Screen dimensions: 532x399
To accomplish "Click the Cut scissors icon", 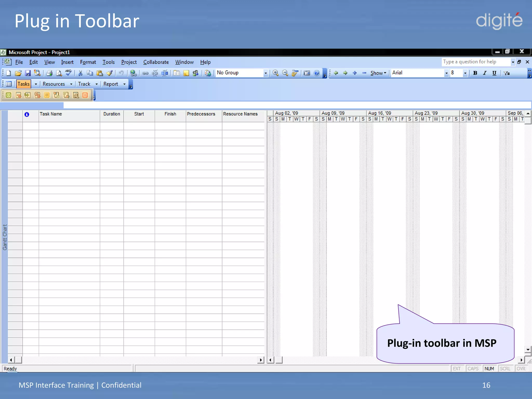I will pos(80,73).
